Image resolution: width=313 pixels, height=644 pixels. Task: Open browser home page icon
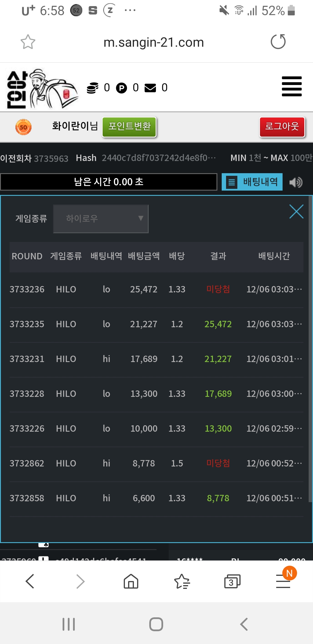[x=131, y=581]
